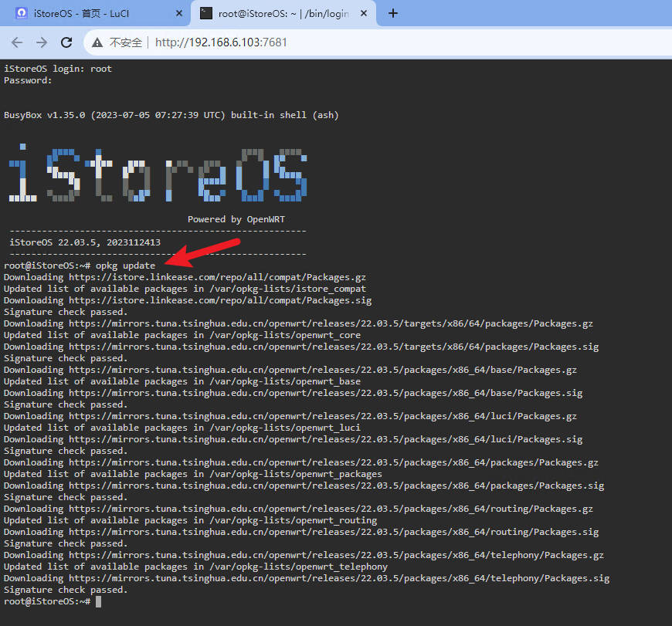
Task: Click the 'iStoreOS 22.03.5, 2023112413' version line
Action: (85, 242)
